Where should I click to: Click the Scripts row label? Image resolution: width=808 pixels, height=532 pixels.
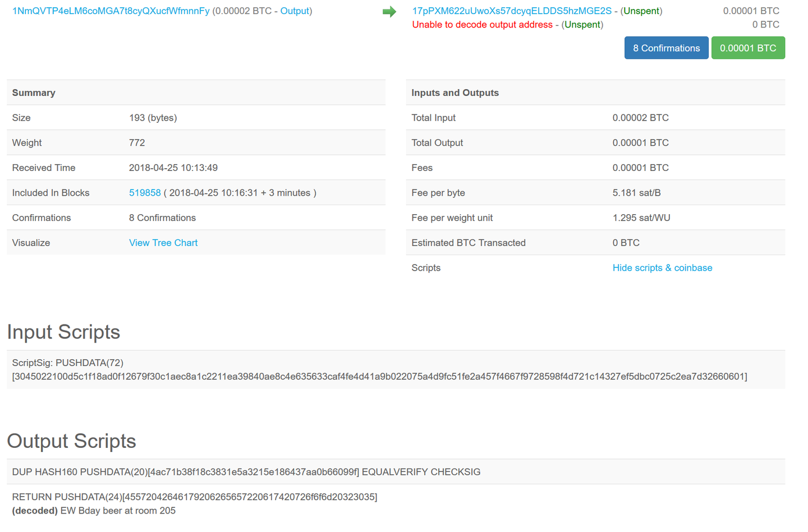coord(426,268)
